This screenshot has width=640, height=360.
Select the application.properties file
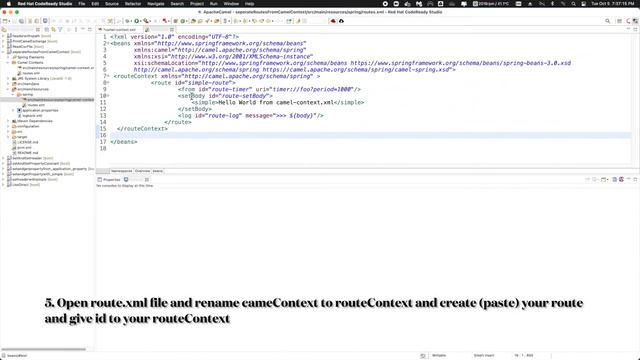(40, 110)
